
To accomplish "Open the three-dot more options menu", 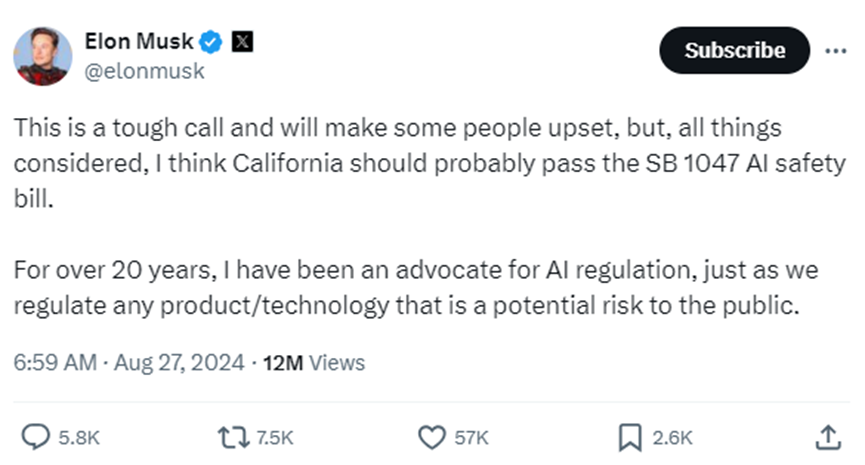I will click(x=835, y=50).
